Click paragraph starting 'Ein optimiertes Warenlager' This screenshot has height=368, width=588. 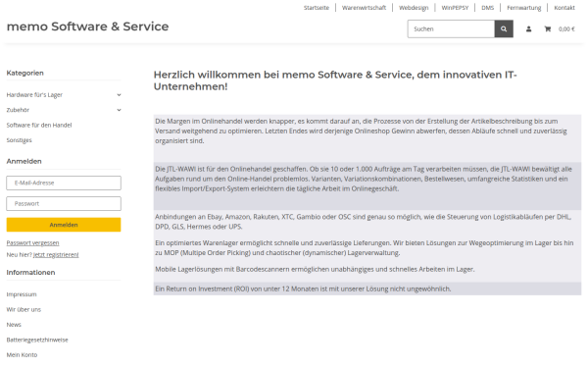(365, 248)
